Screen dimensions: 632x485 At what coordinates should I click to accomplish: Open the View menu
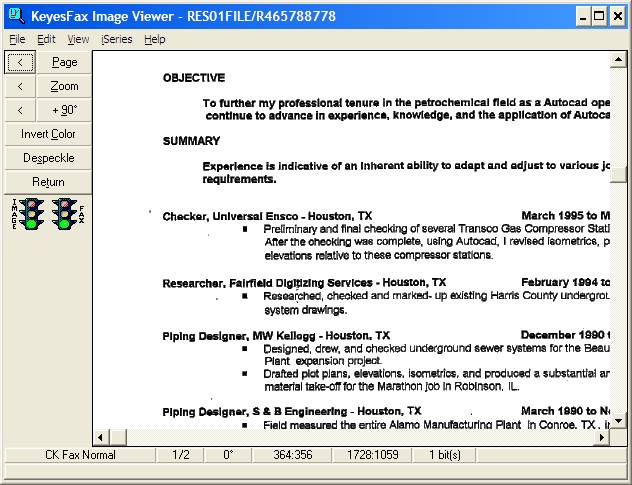(78, 39)
